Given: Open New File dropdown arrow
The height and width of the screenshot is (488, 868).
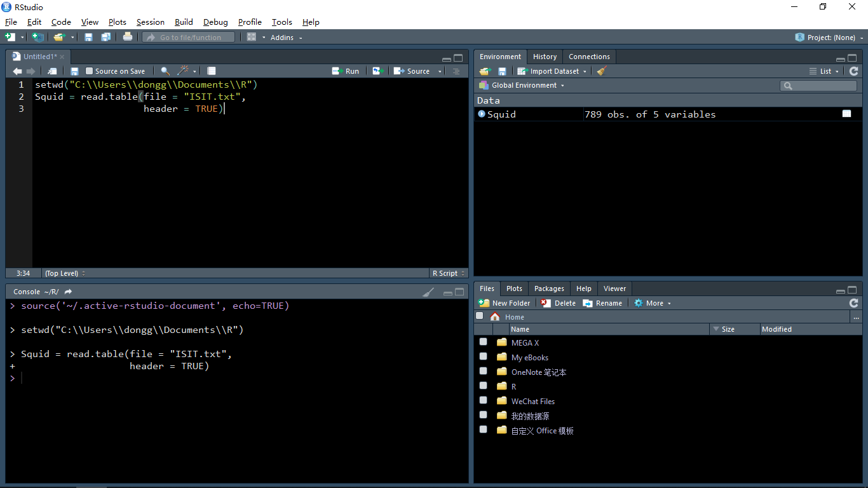Looking at the screenshot, I should point(22,37).
